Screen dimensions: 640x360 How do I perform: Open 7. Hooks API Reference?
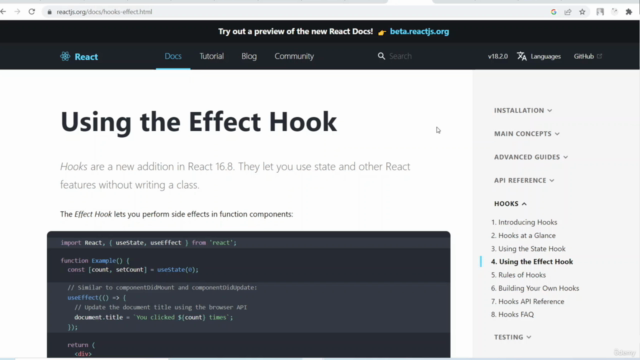click(x=527, y=302)
